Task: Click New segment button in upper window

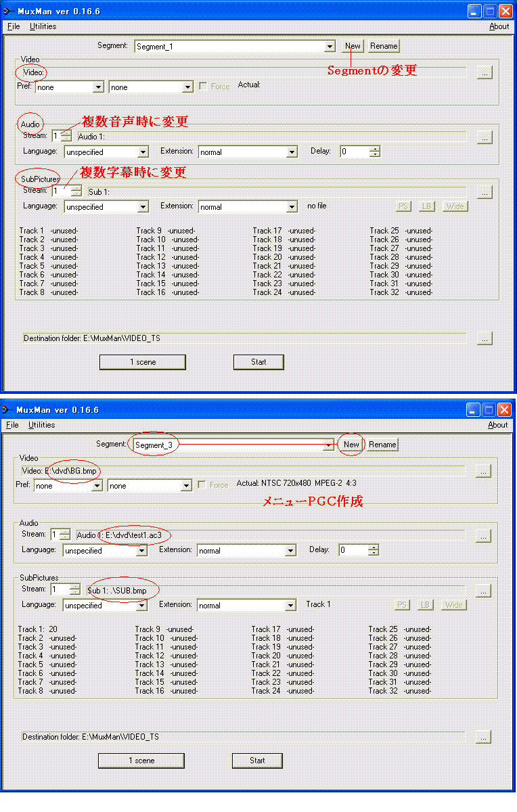Action: click(x=353, y=46)
